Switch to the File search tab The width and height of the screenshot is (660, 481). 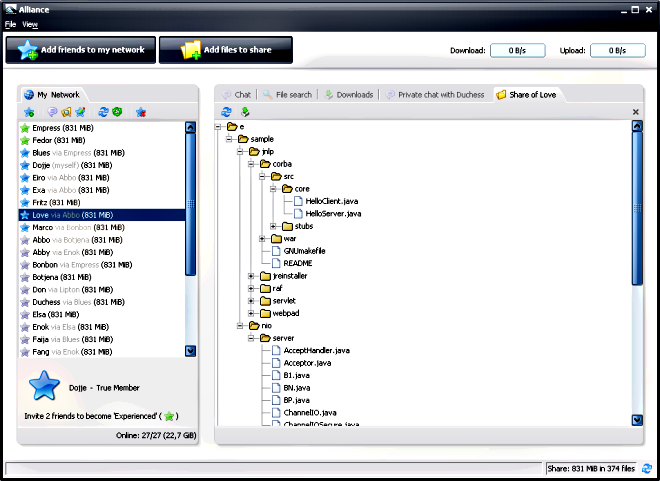click(287, 95)
